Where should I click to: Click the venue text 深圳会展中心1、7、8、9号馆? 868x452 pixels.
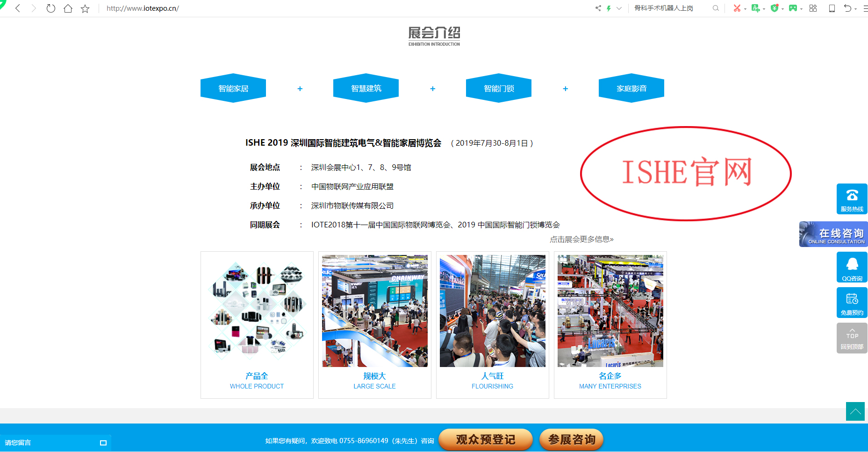(361, 167)
